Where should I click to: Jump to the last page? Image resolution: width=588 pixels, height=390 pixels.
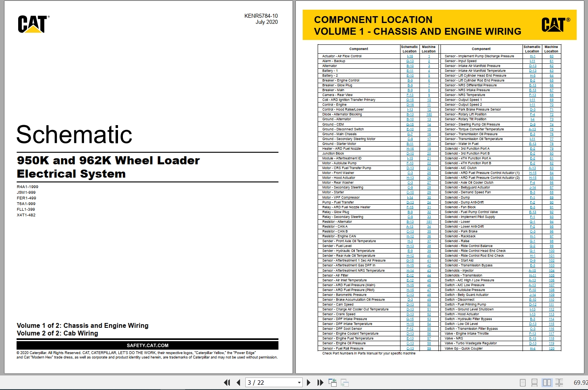coord(320,382)
